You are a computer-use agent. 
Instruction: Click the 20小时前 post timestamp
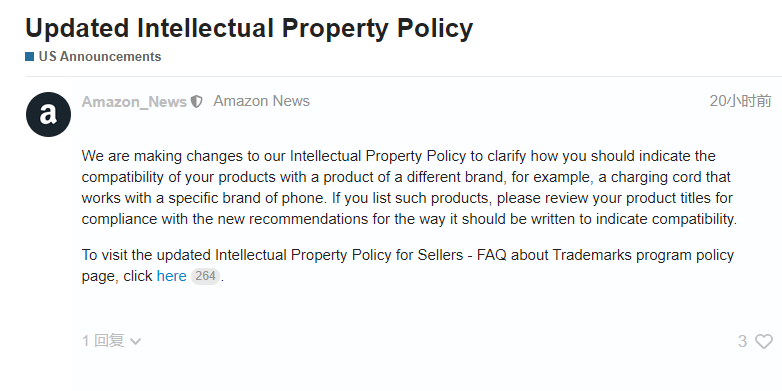740,101
